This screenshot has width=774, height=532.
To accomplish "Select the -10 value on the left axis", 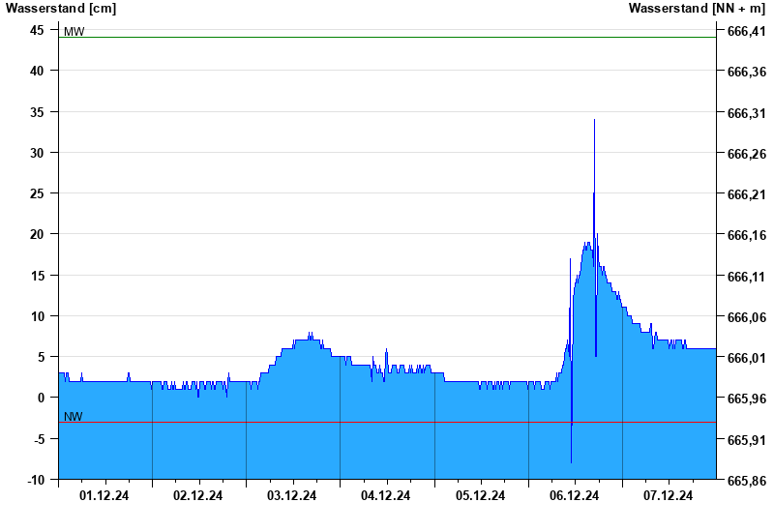I will (x=34, y=479).
